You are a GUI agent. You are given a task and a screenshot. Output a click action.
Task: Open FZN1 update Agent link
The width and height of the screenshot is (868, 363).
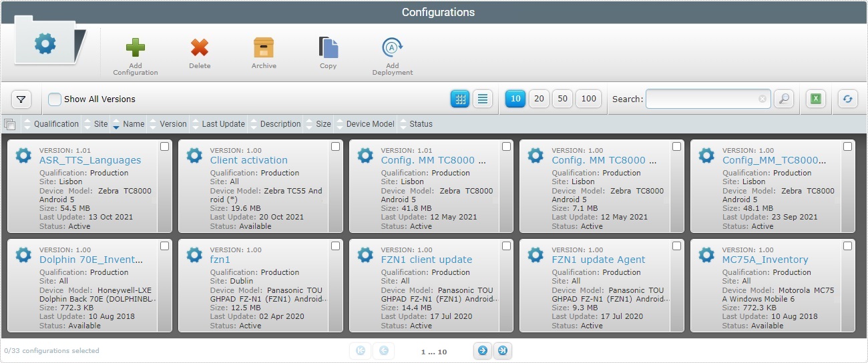[x=598, y=260]
